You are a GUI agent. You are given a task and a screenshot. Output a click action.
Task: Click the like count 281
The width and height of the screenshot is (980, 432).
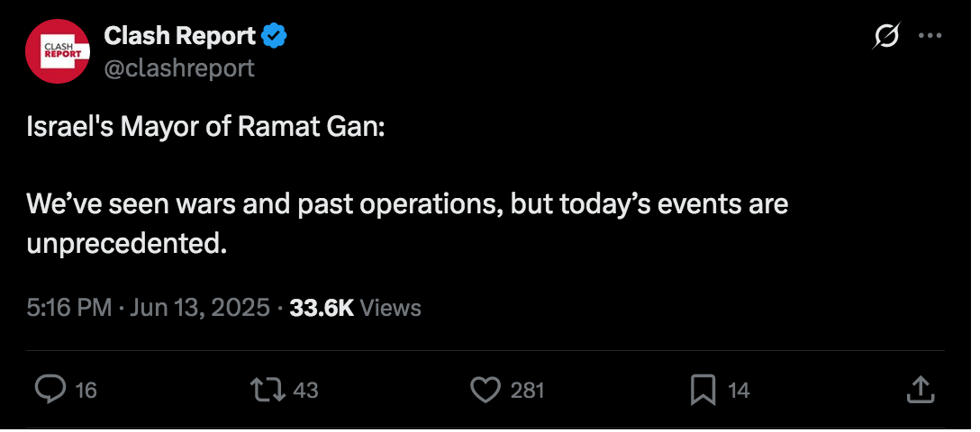tap(527, 391)
